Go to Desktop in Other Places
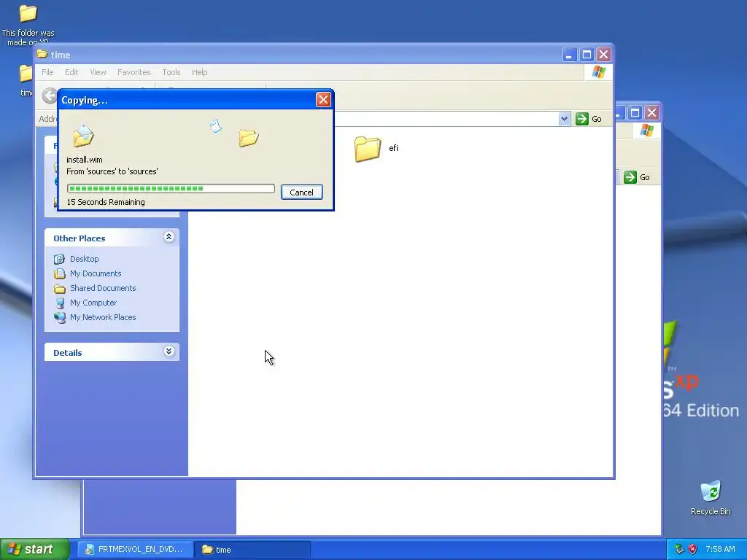Viewport: 747px width, 560px height. 85,259
